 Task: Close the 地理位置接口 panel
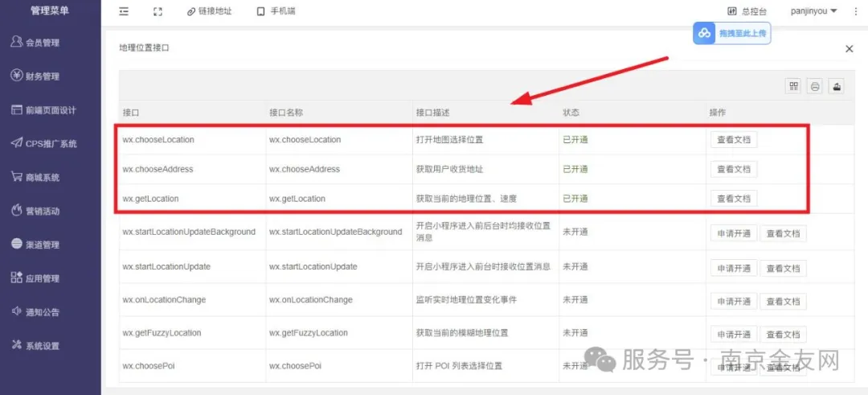(x=850, y=49)
